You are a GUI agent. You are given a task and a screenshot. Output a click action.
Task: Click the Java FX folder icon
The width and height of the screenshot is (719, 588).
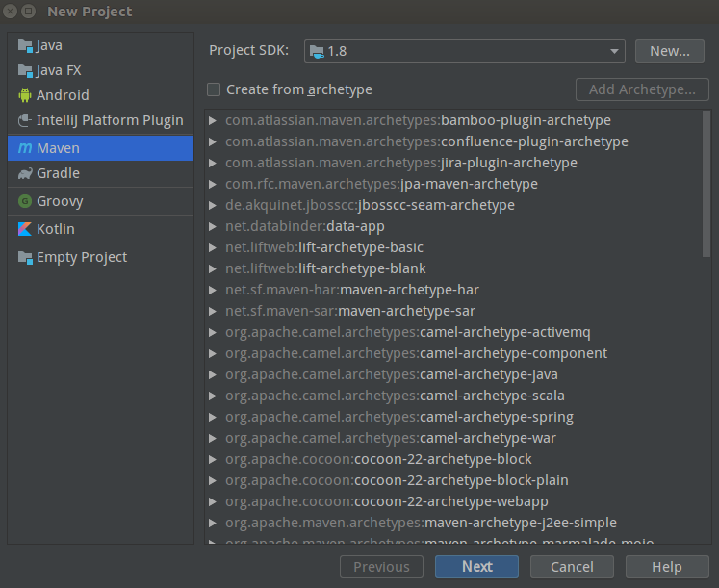[25, 70]
